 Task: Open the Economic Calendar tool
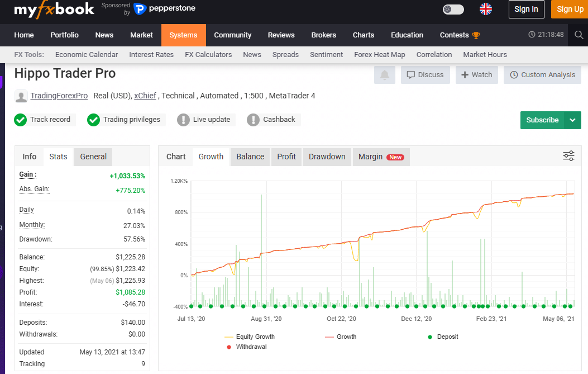point(87,54)
